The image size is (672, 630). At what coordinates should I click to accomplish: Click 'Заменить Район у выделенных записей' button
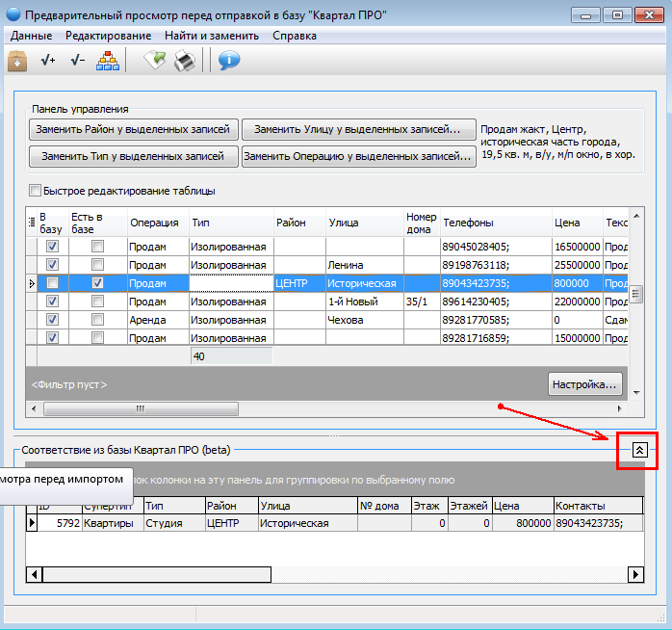133,129
